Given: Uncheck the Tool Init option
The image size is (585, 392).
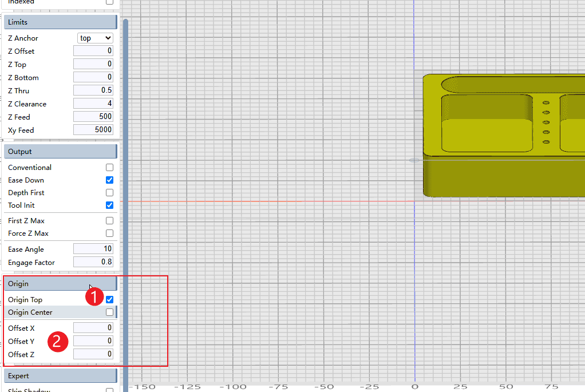Looking at the screenshot, I should tap(109, 205).
